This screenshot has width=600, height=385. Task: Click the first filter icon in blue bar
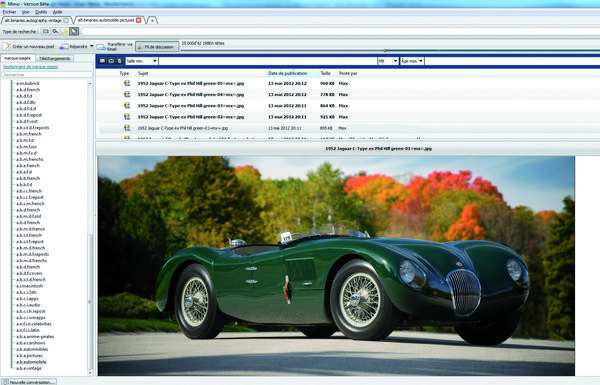click(x=103, y=61)
